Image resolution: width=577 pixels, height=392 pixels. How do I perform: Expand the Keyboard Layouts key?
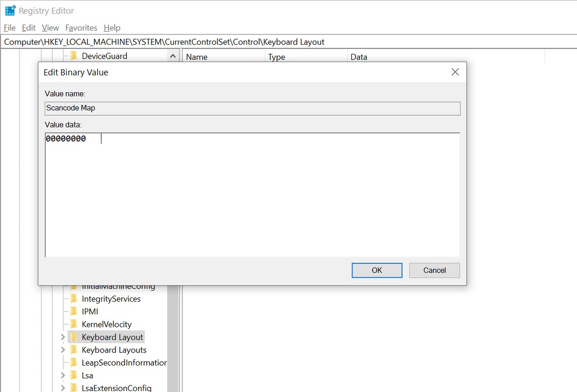coord(63,350)
